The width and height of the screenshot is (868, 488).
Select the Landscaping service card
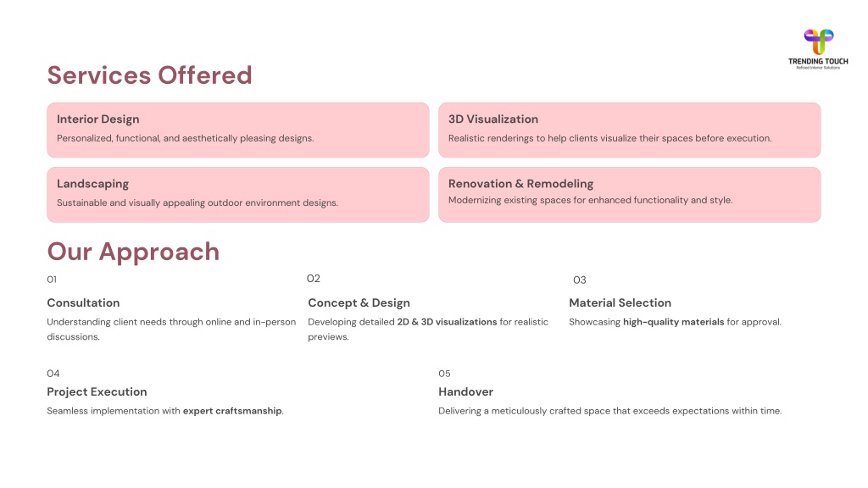click(237, 194)
